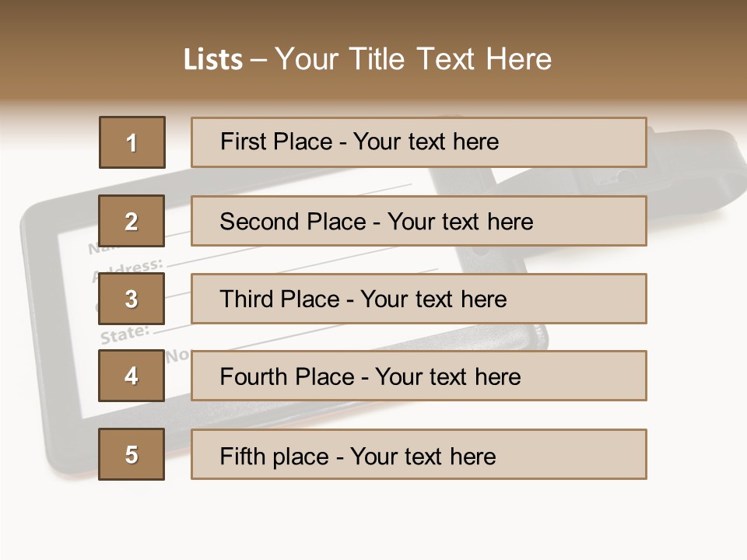747x560 pixels.
Task: Click the word Fourth in row four
Action: [x=254, y=377]
